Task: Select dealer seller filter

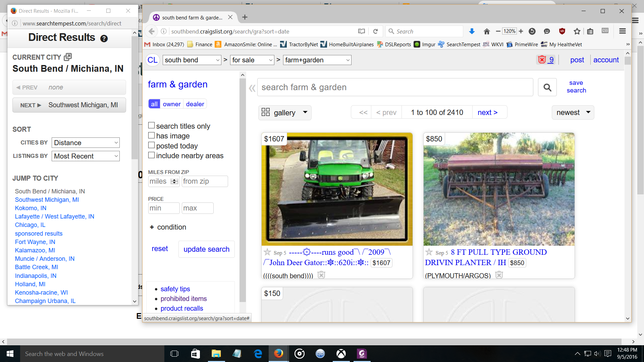Action: pyautogui.click(x=195, y=104)
